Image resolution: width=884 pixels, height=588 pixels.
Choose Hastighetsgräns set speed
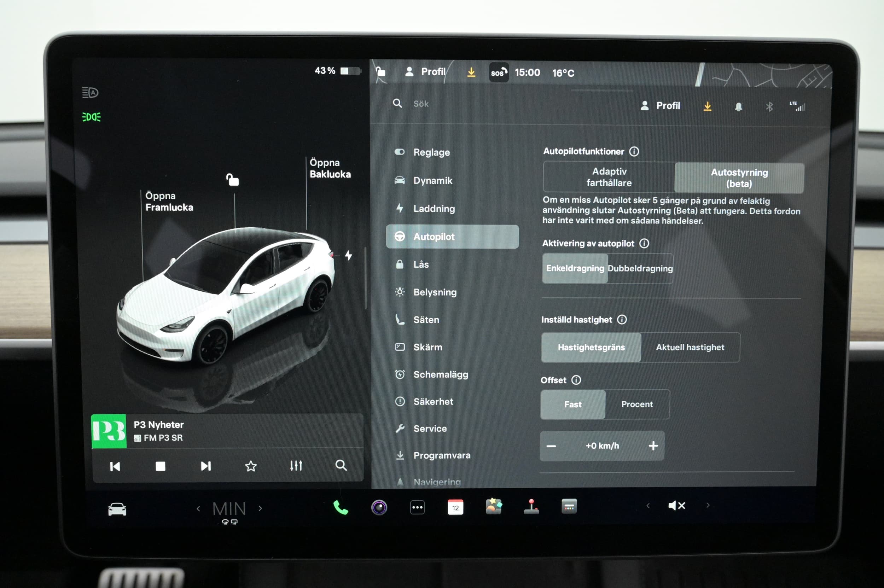591,347
